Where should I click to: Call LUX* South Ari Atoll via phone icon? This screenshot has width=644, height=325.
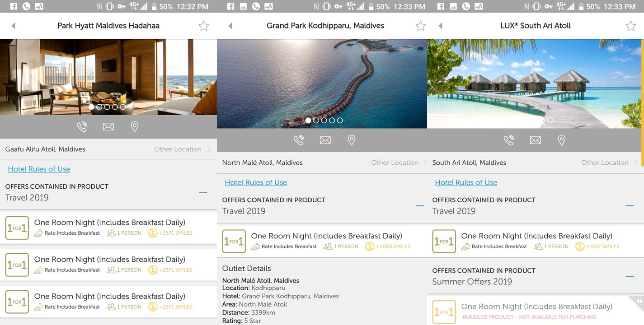coord(509,140)
